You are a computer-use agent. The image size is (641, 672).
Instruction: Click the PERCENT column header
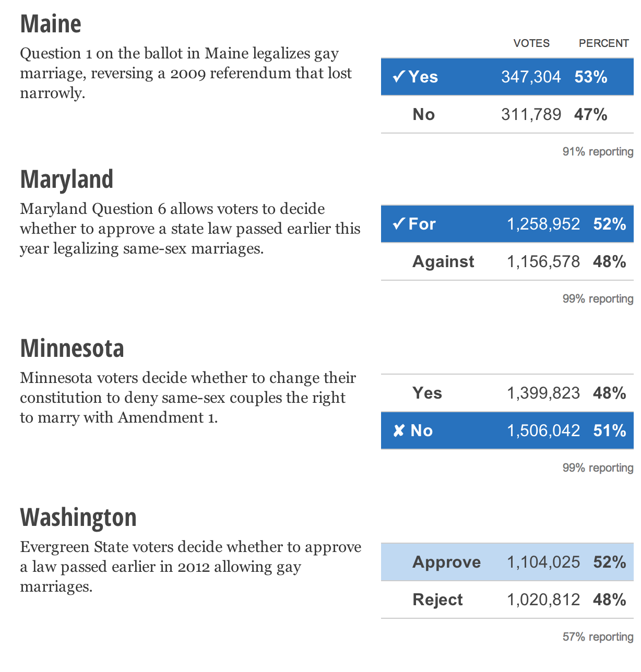tap(603, 43)
